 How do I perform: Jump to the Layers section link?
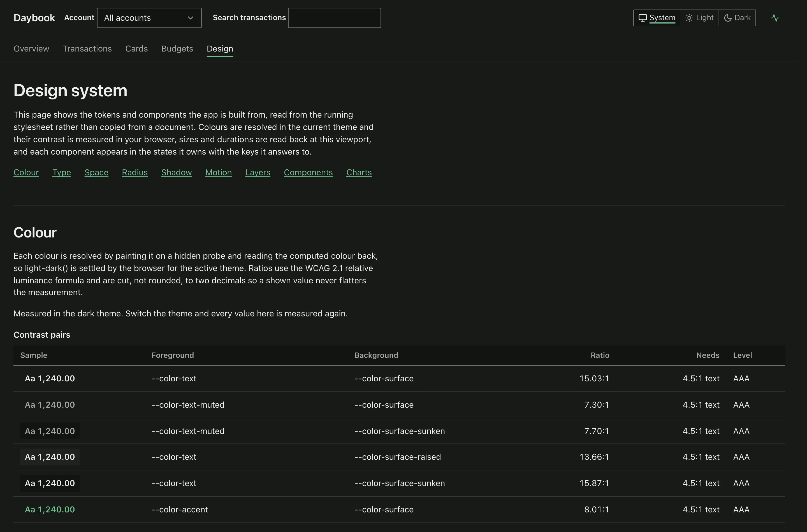point(258,172)
